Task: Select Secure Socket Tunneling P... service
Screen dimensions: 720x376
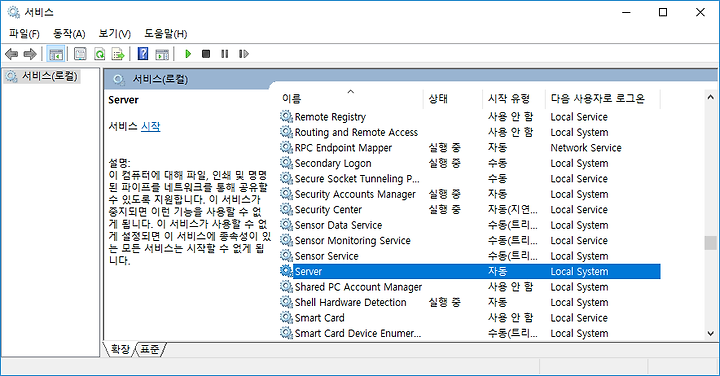Action: (469, 179)
